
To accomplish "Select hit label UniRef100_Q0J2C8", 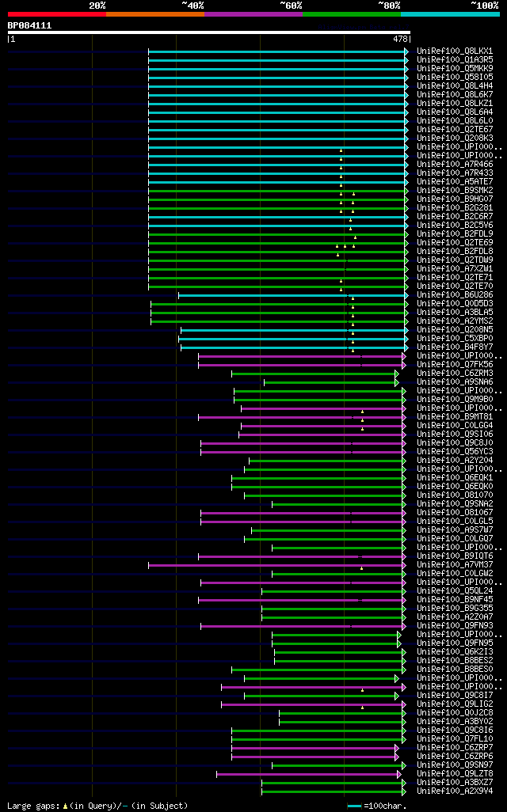I will 455,712.
